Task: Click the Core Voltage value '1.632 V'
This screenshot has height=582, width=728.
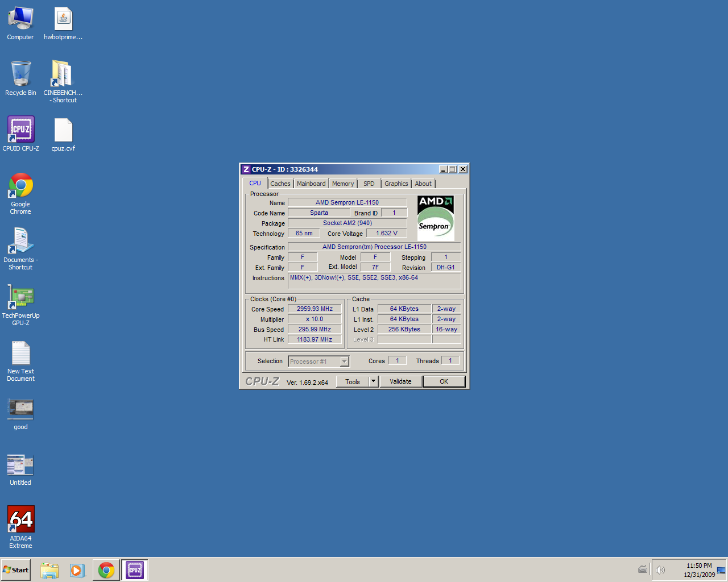Action: click(x=387, y=233)
